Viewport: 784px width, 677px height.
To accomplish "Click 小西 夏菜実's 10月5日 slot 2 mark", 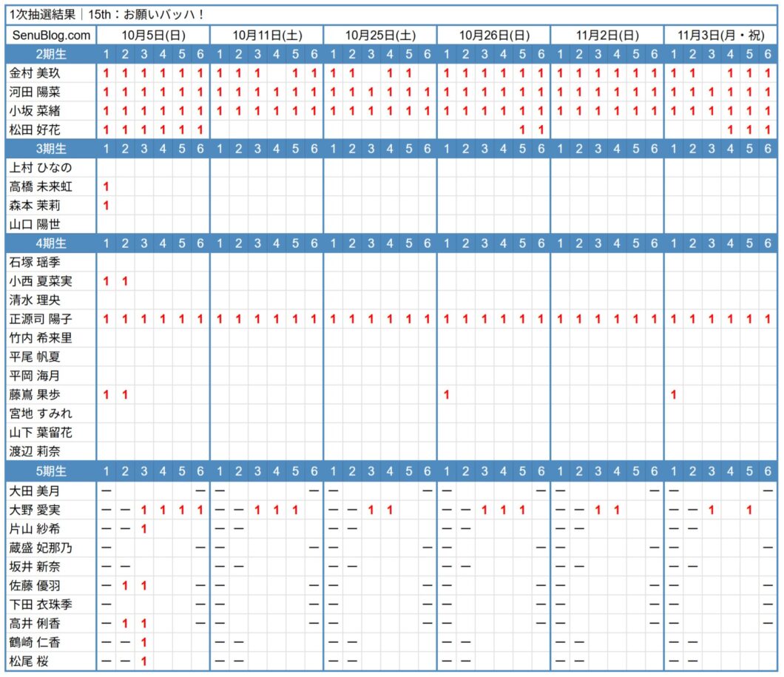I will tap(125, 281).
